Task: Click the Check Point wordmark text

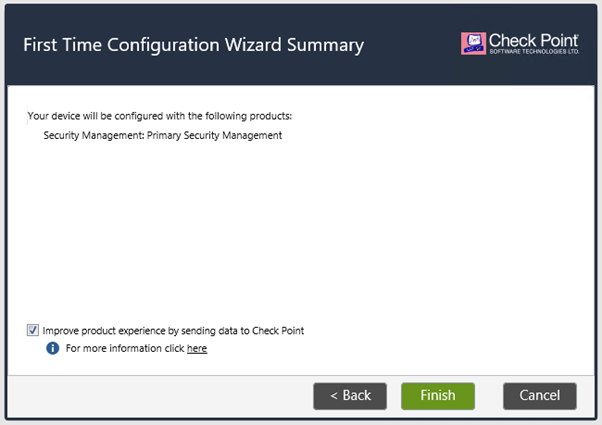Action: click(531, 39)
